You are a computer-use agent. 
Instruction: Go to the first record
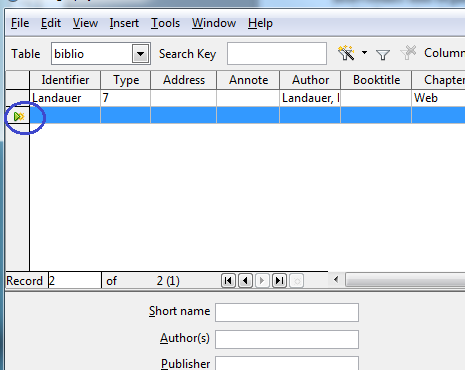click(228, 281)
